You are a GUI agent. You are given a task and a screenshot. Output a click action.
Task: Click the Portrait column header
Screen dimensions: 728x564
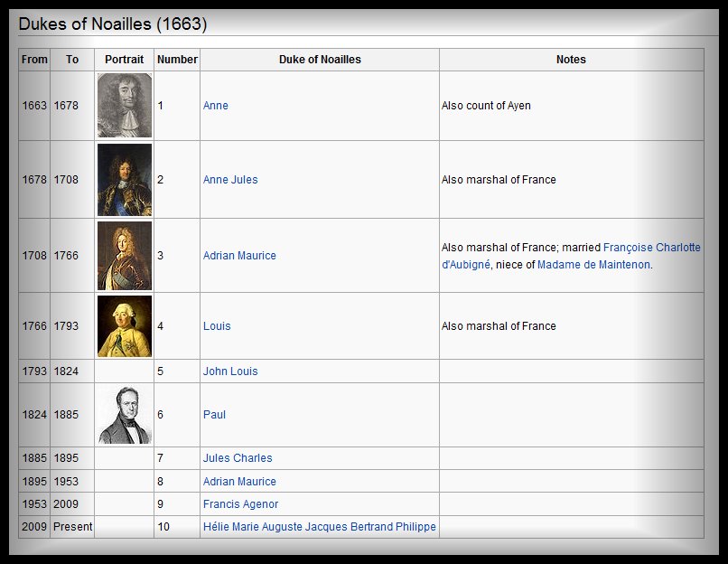click(x=124, y=60)
